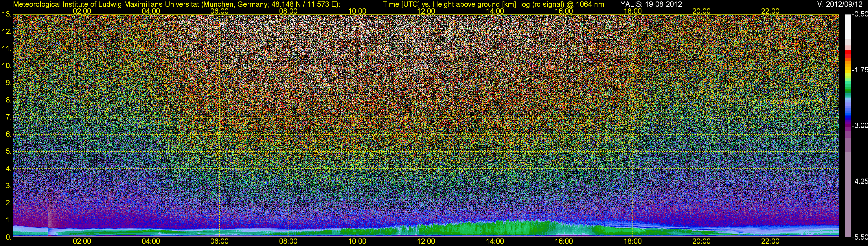The height and width of the screenshot is (246, 868).
Task: Click the 10:00 label on the top time axis
Action: (357, 11)
